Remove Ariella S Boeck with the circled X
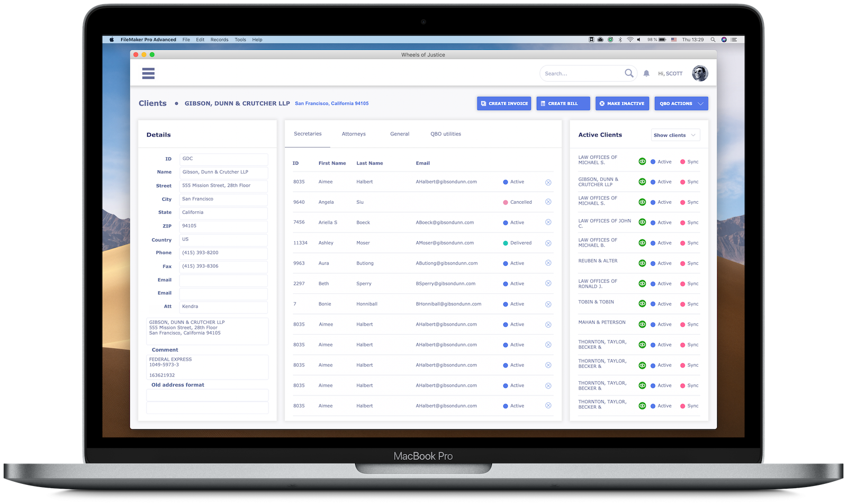This screenshot has width=847, height=504. (548, 222)
